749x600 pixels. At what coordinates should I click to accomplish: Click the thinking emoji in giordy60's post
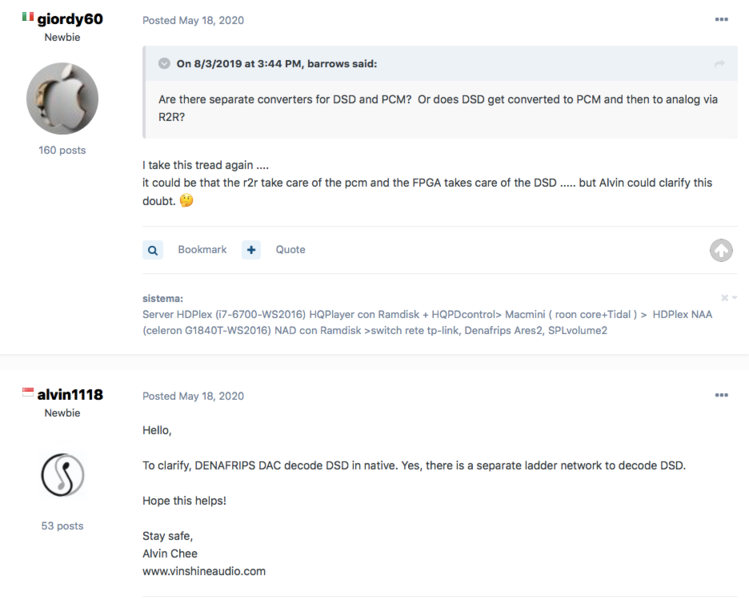(x=186, y=200)
